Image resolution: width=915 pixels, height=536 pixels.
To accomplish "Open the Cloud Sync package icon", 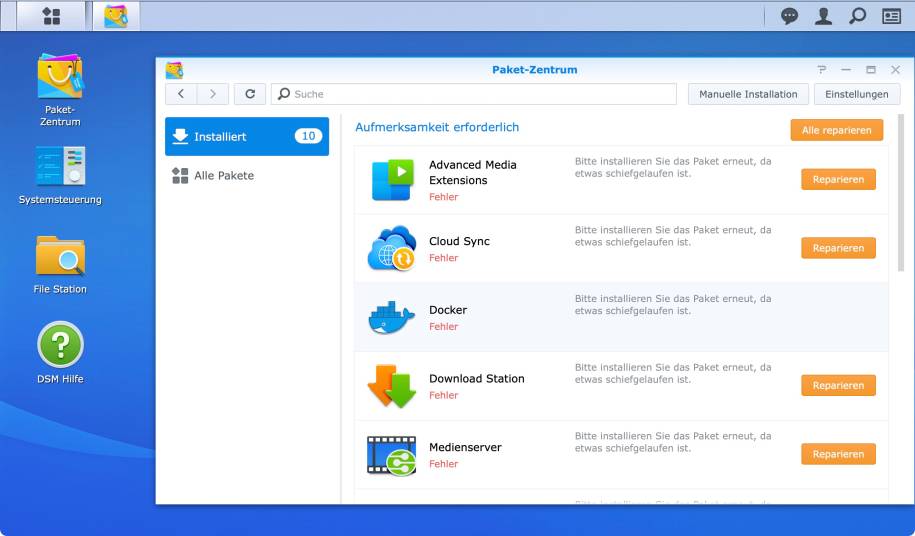I will (392, 248).
